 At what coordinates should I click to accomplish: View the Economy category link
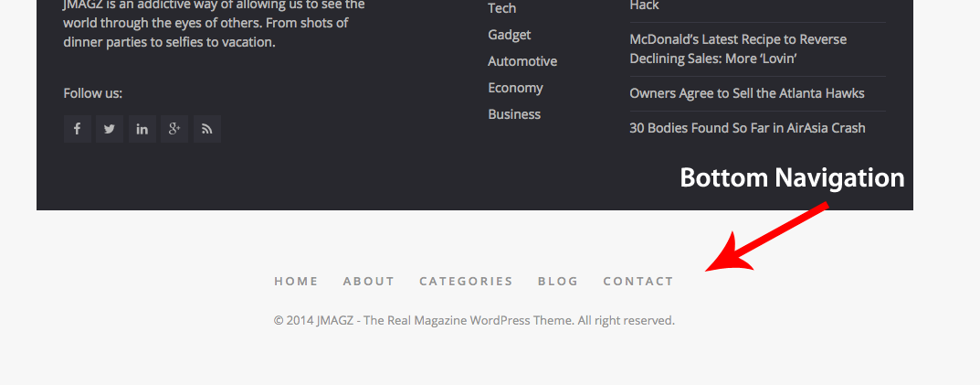[x=515, y=88]
